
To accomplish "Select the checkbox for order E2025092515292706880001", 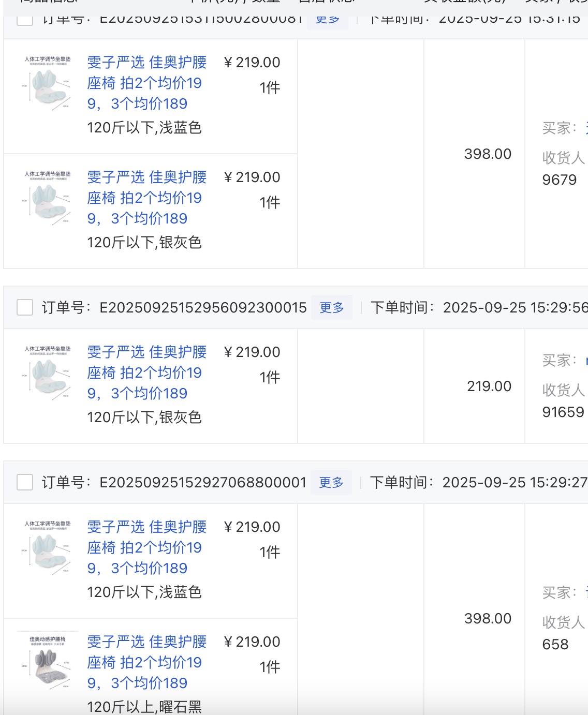I will tap(25, 482).
